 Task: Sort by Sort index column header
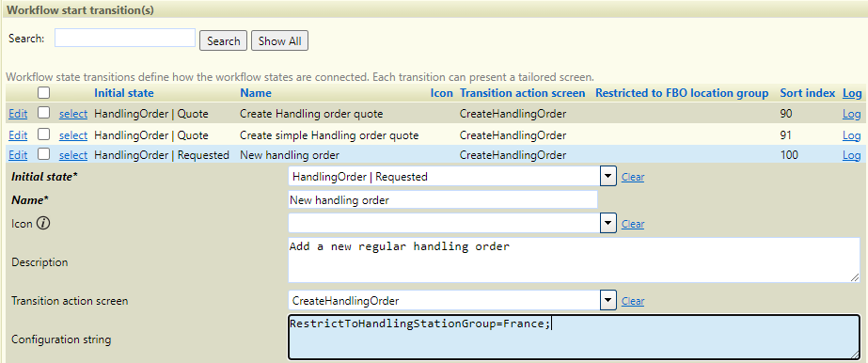pyautogui.click(x=808, y=93)
